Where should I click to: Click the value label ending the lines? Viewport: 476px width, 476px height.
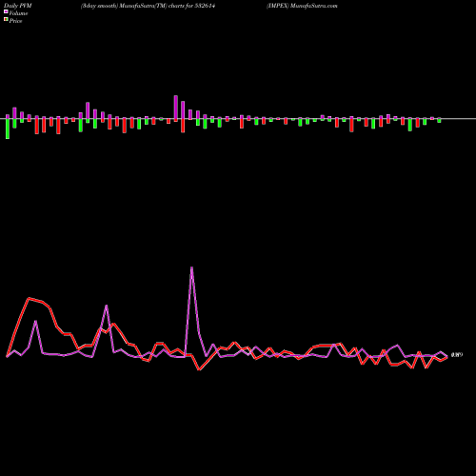(457, 355)
